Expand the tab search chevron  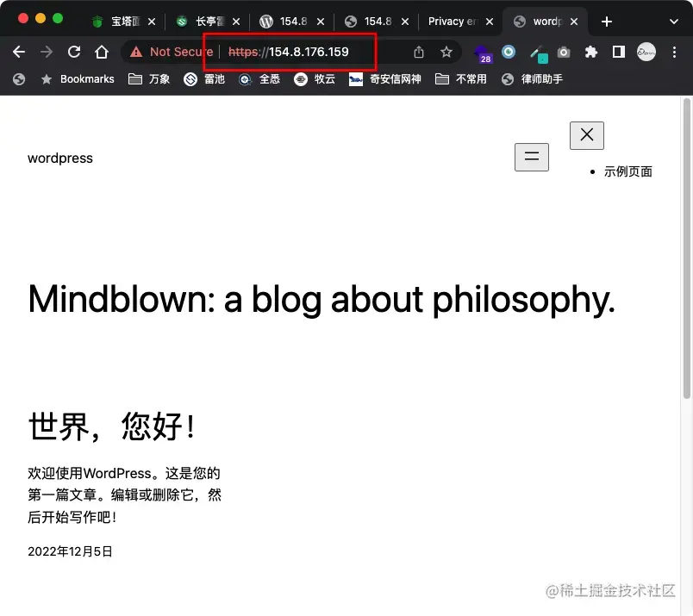click(x=673, y=22)
